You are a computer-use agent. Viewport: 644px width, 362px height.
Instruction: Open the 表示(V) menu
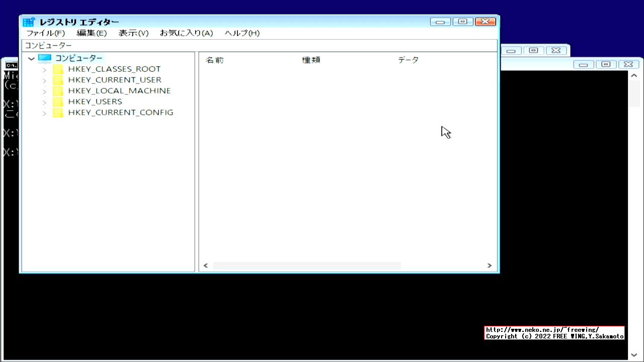[133, 33]
